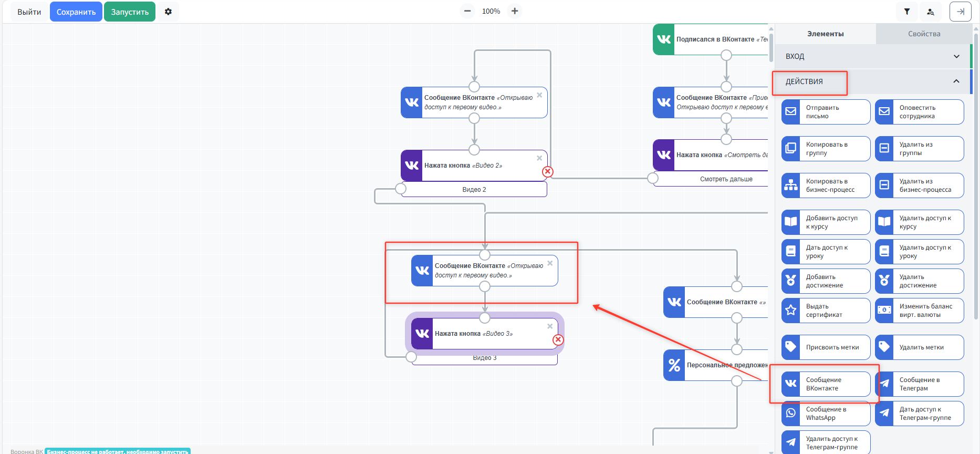980x454 pixels.
Task: Select 'Присвоить метки' tag action
Action: click(x=825, y=347)
